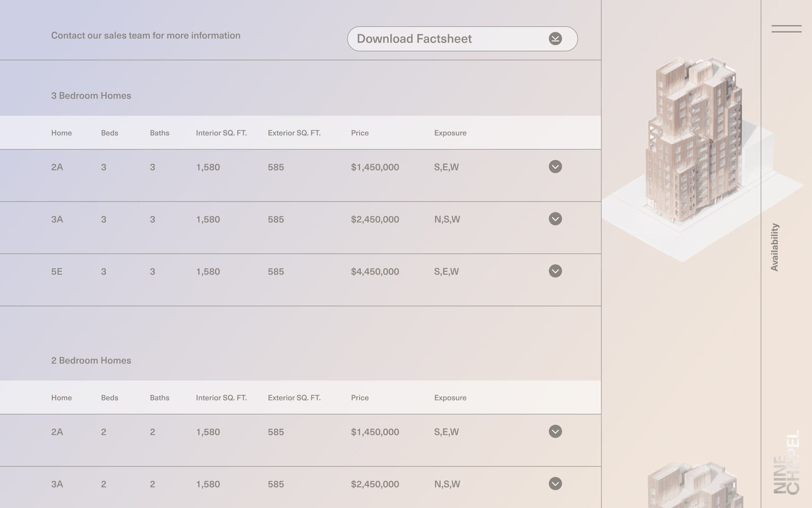Expand 2 Bedroom home 3A row details

coord(555,483)
